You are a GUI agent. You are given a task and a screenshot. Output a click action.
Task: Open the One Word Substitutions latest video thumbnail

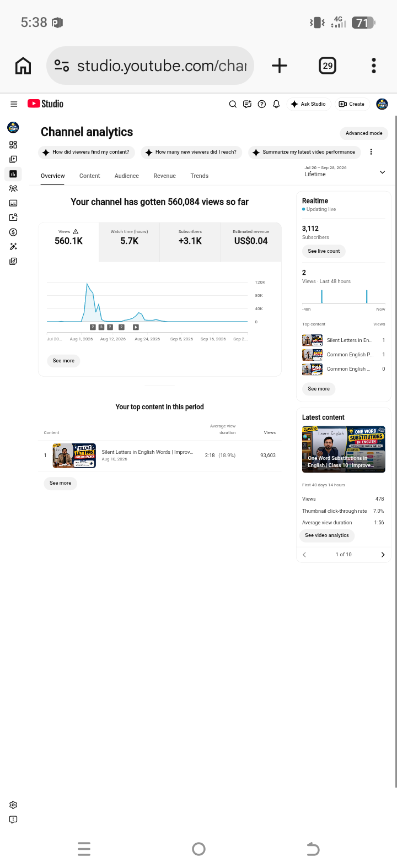click(344, 449)
